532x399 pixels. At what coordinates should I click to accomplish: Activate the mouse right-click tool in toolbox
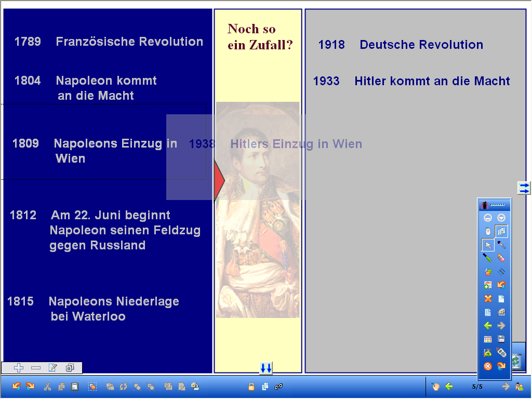(487, 231)
